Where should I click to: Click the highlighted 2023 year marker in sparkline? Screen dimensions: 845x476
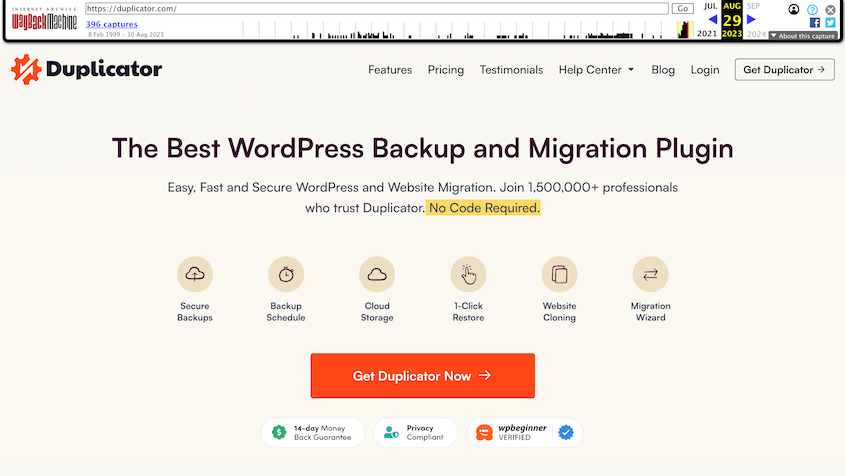tap(684, 30)
